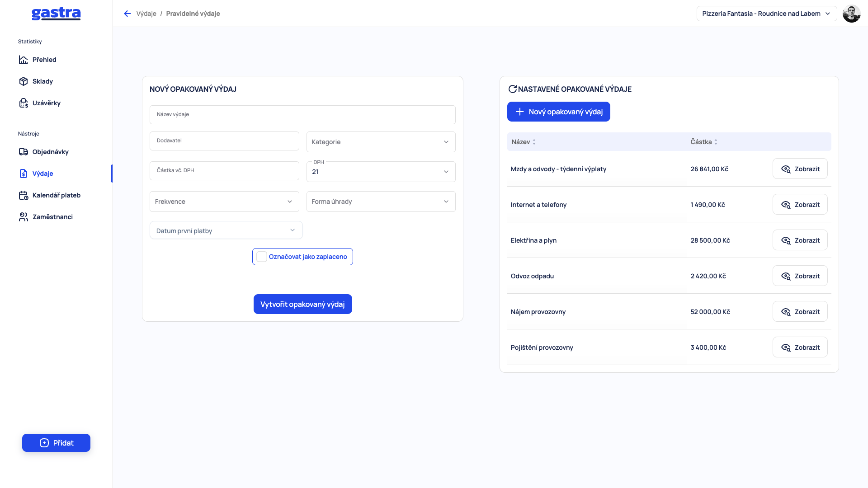The image size is (868, 488).
Task: Focus the Částka vč. DPH field
Action: coord(224,171)
